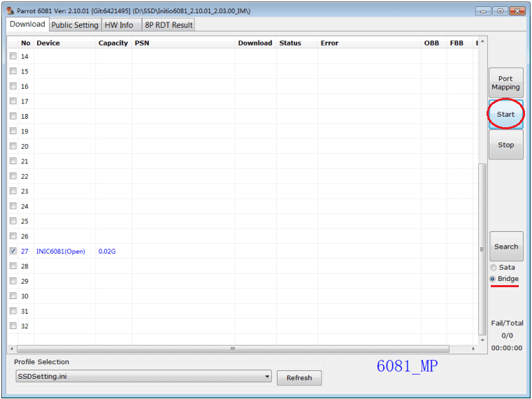Check the checkbox for row 15
The width and height of the screenshot is (532, 399).
13,71
